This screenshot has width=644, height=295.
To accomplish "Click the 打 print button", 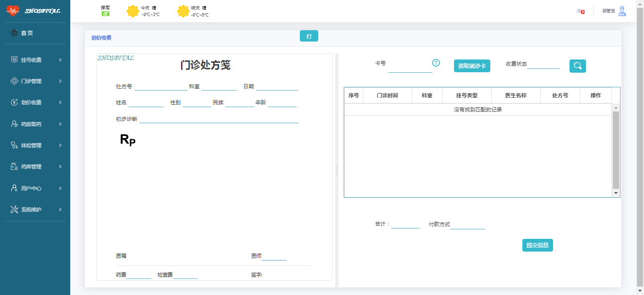I will [x=309, y=36].
